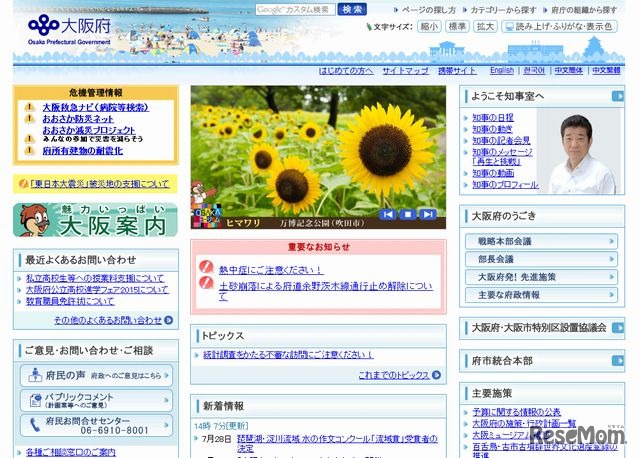Set text size to 標準
Screen dimensions: 640x458
[x=457, y=27]
